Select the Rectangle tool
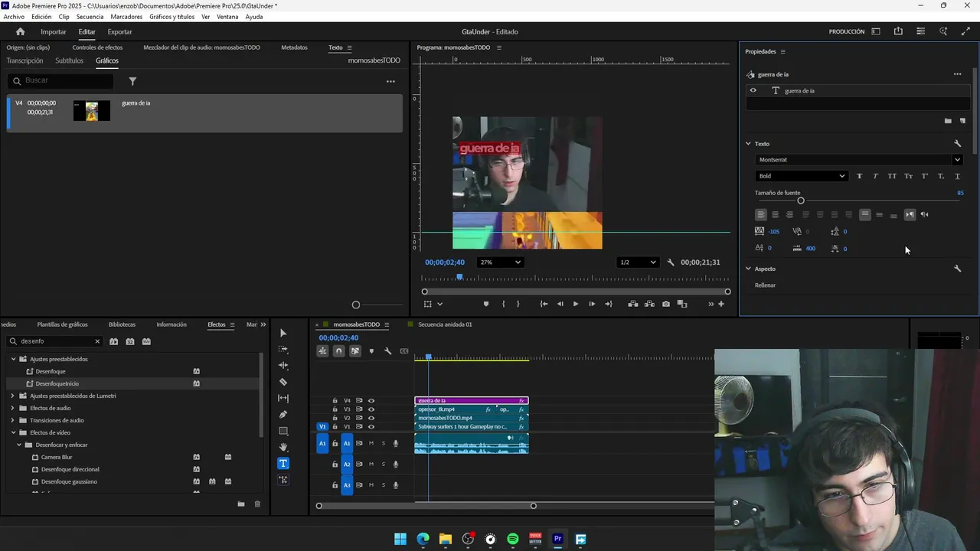 [x=283, y=431]
